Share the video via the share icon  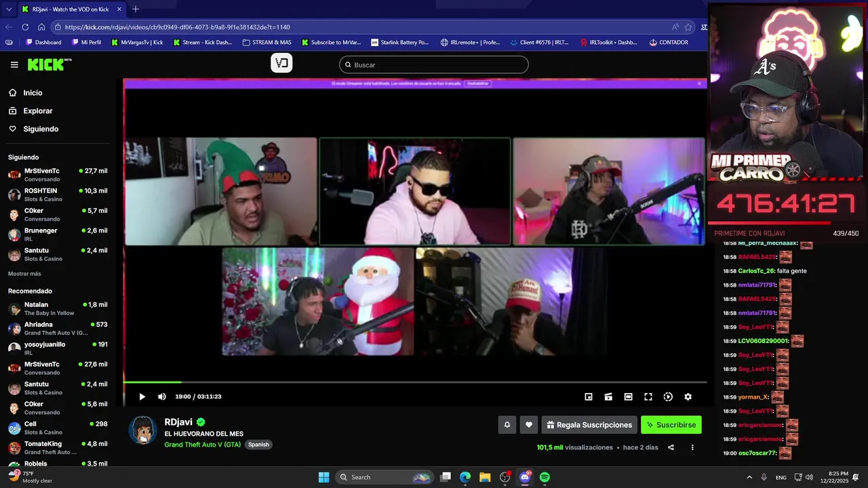coord(671,447)
